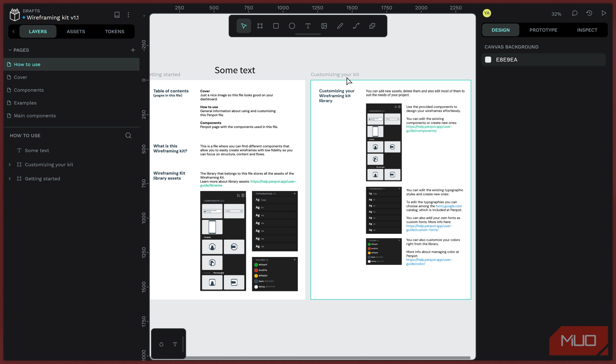Start the view mode play button
The image size is (616, 364).
604,13
